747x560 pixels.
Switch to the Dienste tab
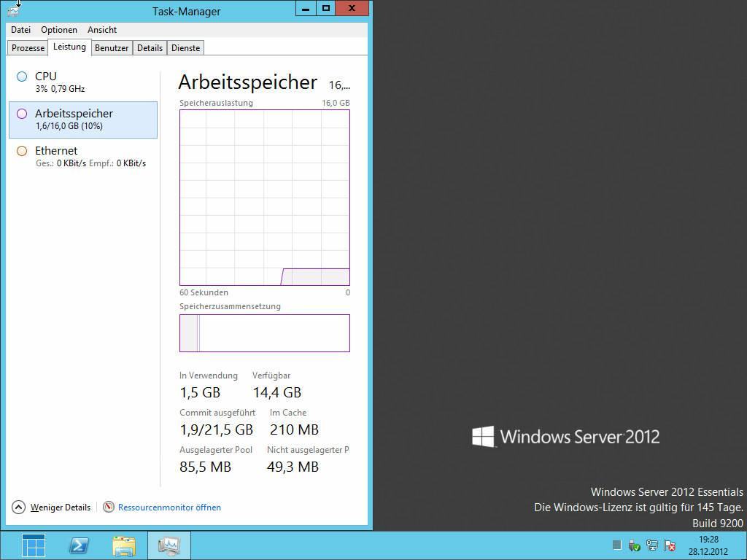(x=186, y=47)
